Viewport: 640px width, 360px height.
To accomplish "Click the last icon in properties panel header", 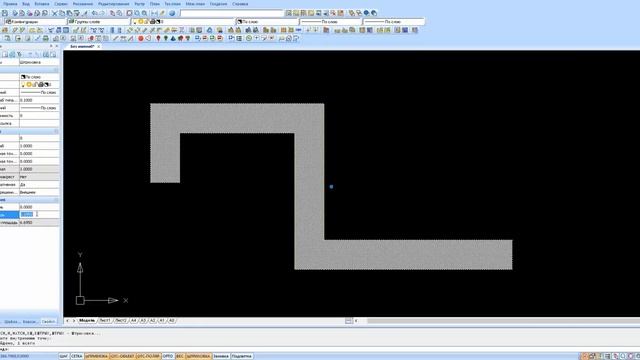I will 53,54.
